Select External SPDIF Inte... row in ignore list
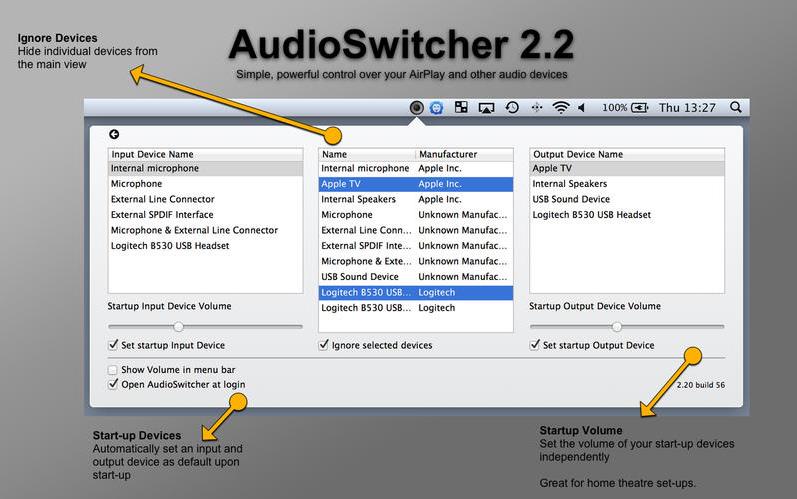The image size is (797, 499). [416, 245]
